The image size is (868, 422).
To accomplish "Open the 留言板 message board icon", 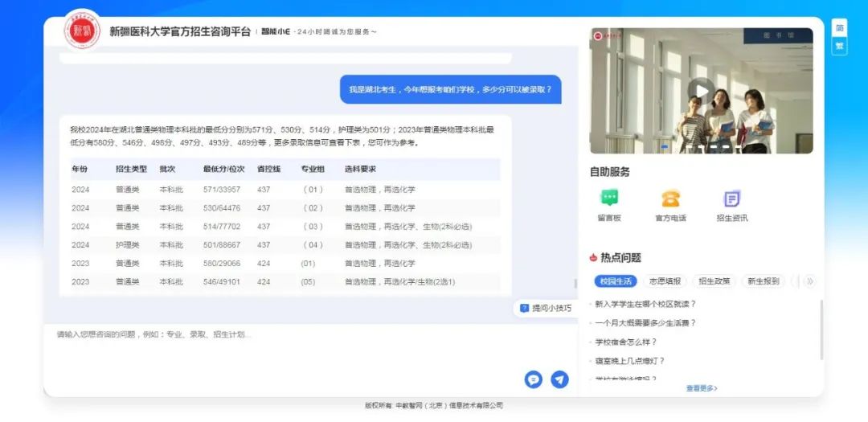I will pos(609,199).
